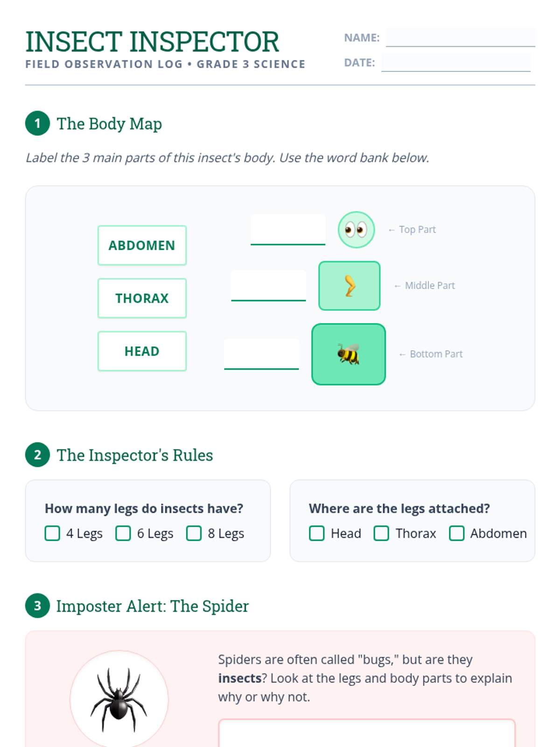560x747 pixels.
Task: Click the eyes emoji head circle
Action: click(x=356, y=230)
